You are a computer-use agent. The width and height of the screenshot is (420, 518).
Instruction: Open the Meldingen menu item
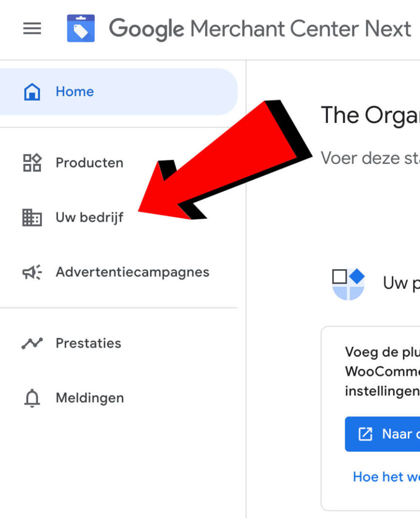tap(89, 399)
